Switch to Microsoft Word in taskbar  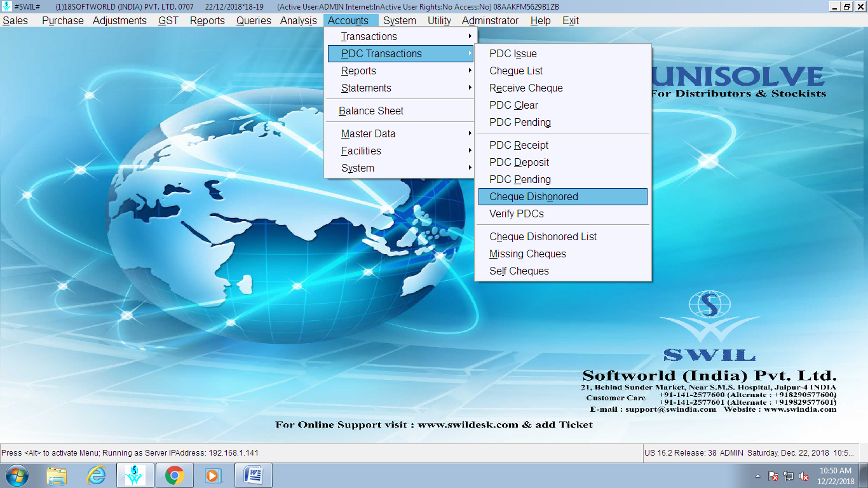click(x=253, y=475)
